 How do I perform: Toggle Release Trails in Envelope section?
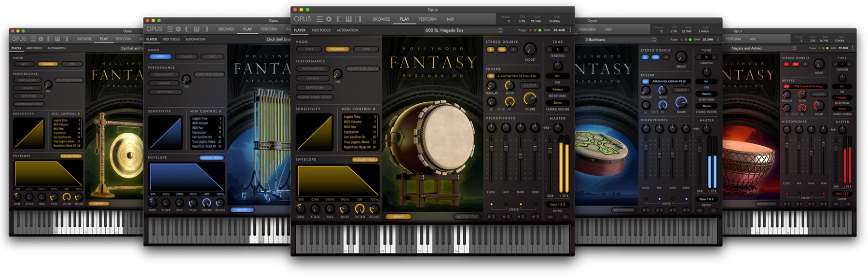[x=365, y=160]
